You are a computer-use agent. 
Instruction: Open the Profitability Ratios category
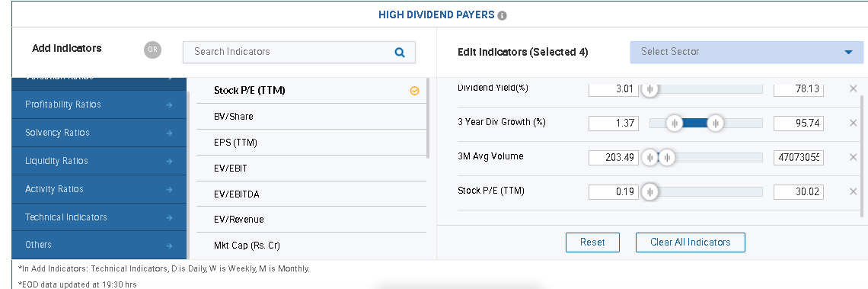(x=99, y=104)
